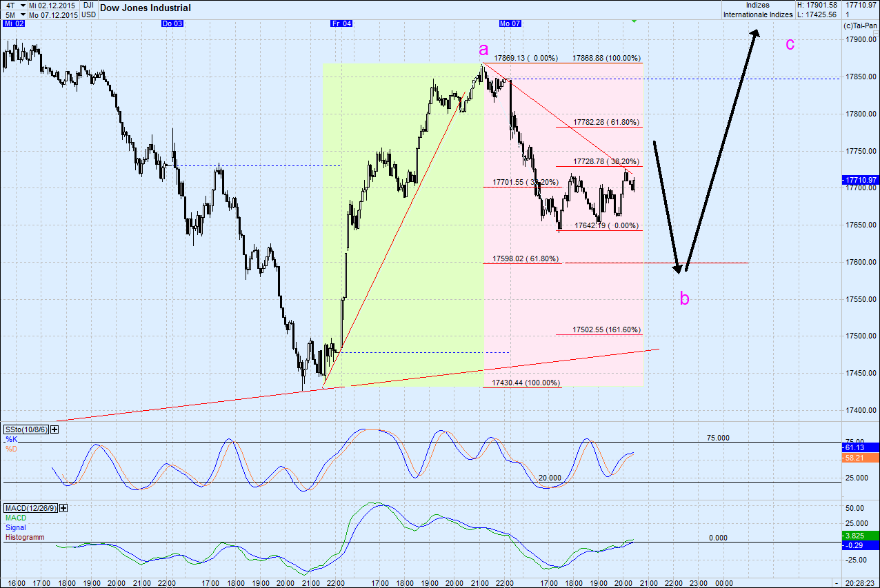
Task: Expand the Internationale Indizes selector
Action: [759, 14]
